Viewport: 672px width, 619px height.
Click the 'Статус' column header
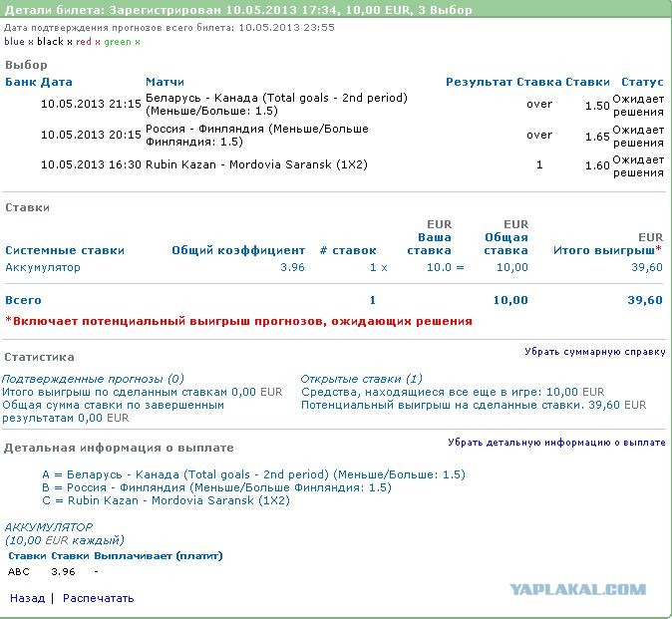(642, 82)
